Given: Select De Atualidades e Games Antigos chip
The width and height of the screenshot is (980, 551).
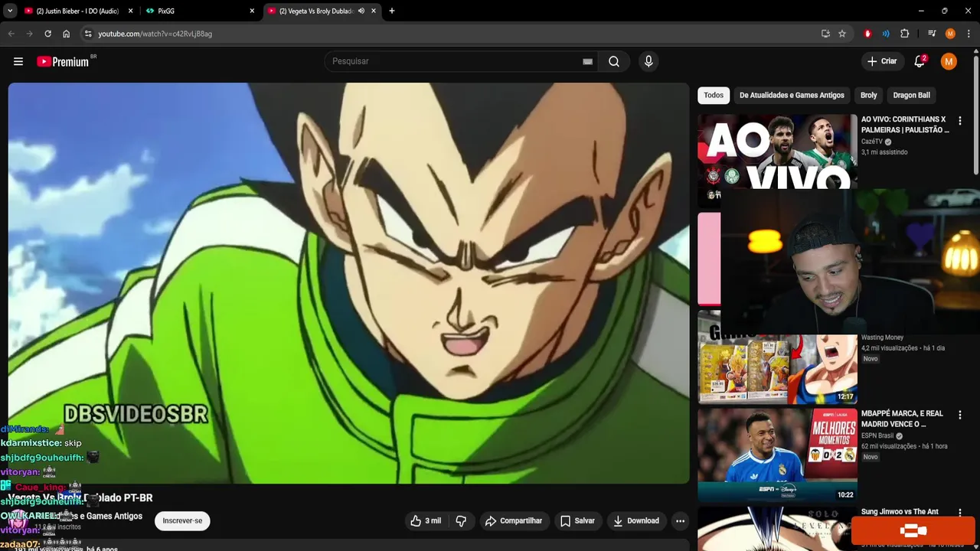Looking at the screenshot, I should [x=792, y=96].
